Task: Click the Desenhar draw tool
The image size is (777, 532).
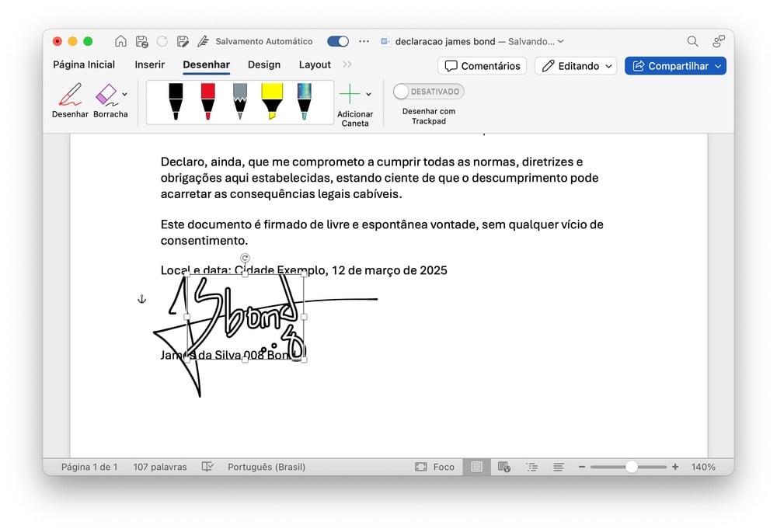Action: pos(70,100)
